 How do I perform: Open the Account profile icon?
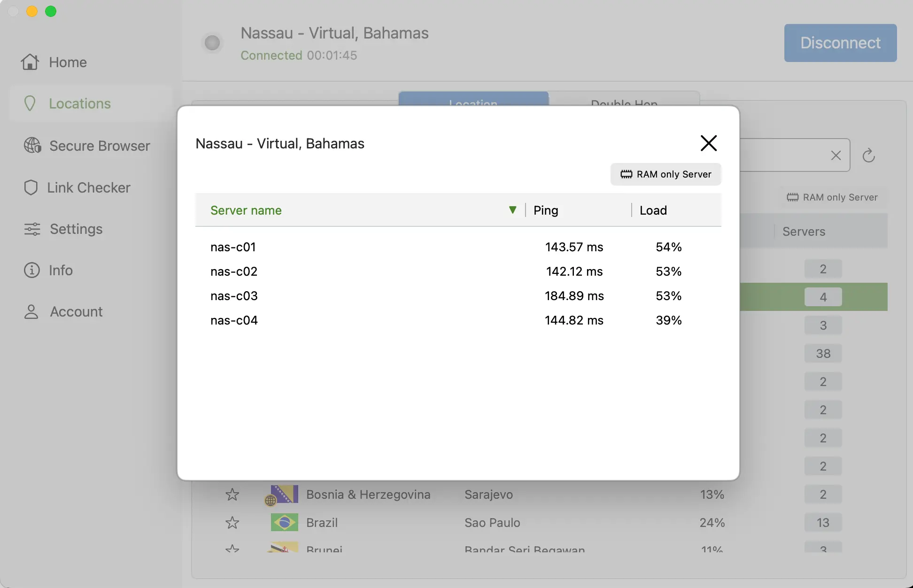pos(31,311)
